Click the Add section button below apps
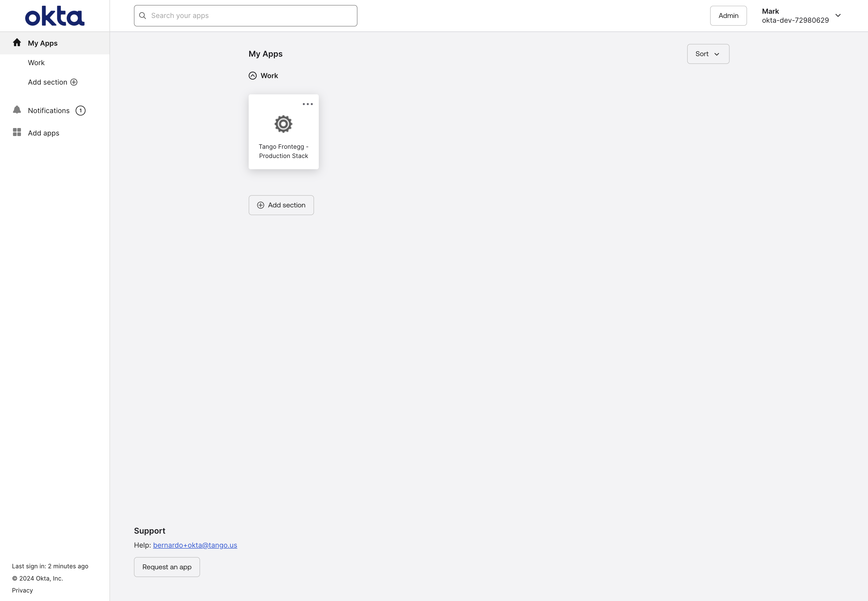The height and width of the screenshot is (601, 868). 281,205
